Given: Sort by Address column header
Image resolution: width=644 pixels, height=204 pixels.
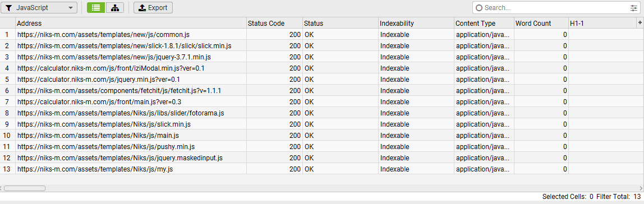Looking at the screenshot, I should click(x=131, y=24).
